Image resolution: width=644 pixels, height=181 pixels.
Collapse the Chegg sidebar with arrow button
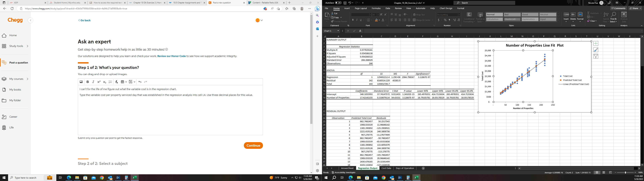(31, 20)
